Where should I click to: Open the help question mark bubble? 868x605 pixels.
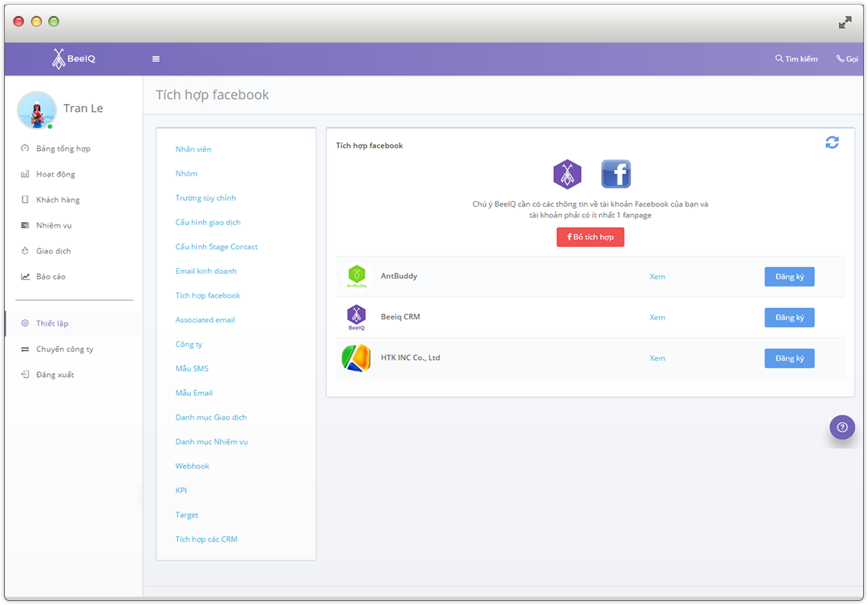(x=842, y=427)
